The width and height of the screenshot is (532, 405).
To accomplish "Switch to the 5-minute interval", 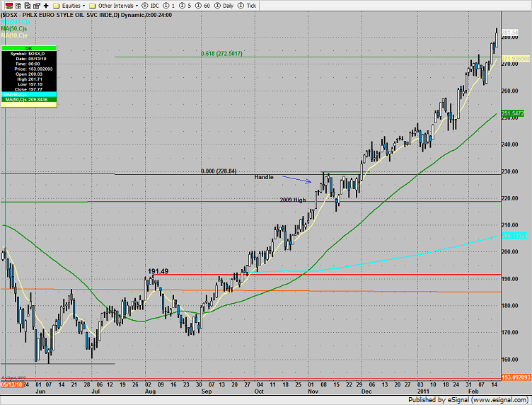I will pos(187,5).
